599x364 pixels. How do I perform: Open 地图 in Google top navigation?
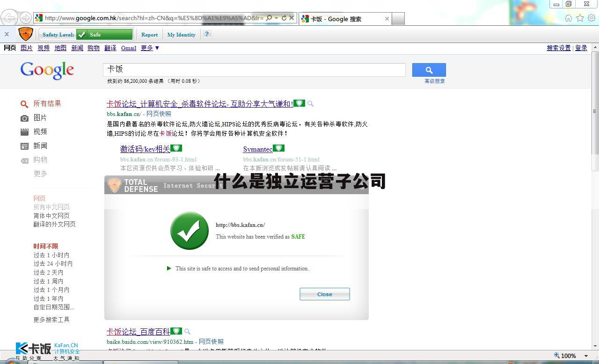pos(60,48)
